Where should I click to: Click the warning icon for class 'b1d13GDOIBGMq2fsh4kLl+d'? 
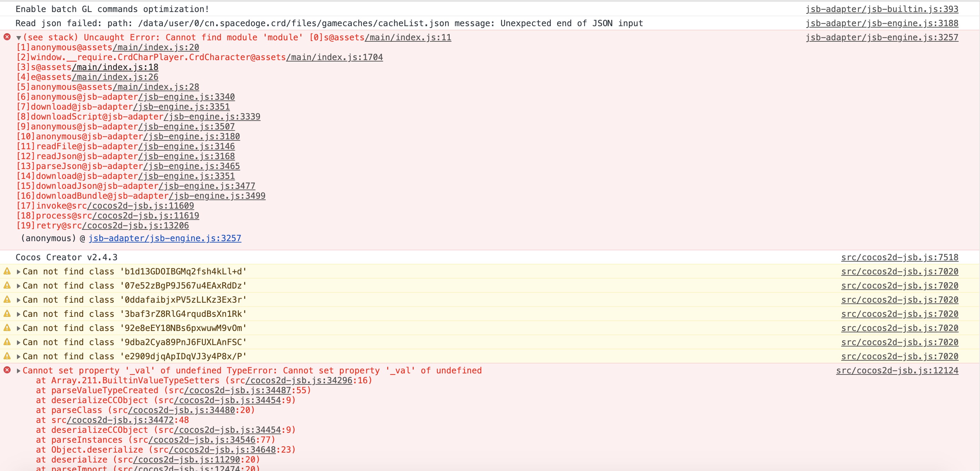(x=7, y=271)
